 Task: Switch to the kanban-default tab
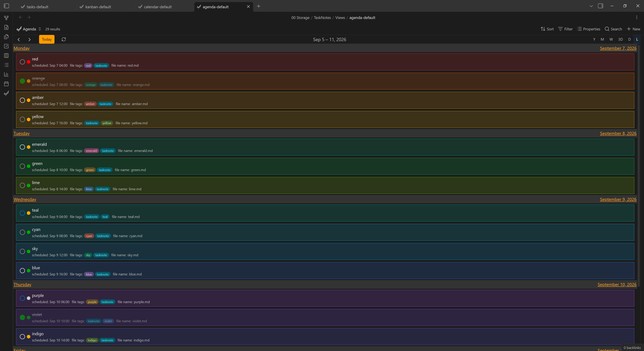pyautogui.click(x=98, y=7)
